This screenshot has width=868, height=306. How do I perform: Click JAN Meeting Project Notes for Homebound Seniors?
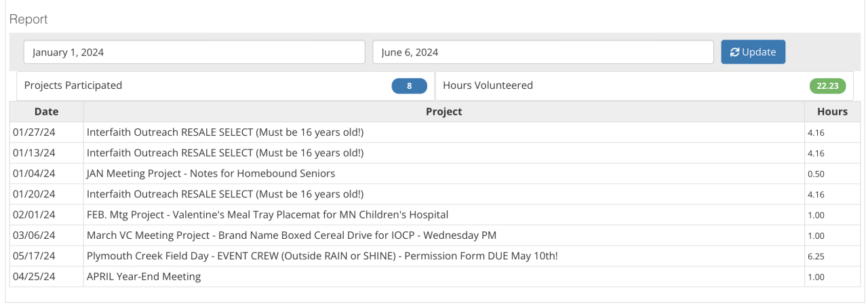coord(211,174)
